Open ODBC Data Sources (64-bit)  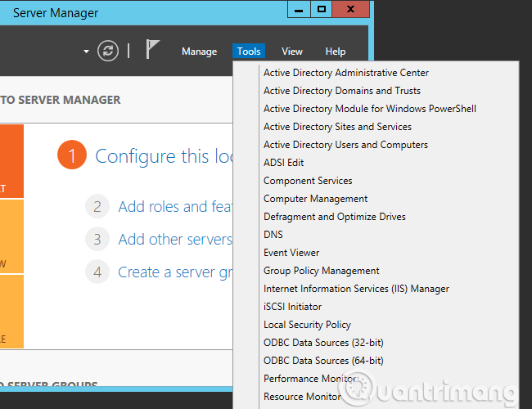(323, 361)
